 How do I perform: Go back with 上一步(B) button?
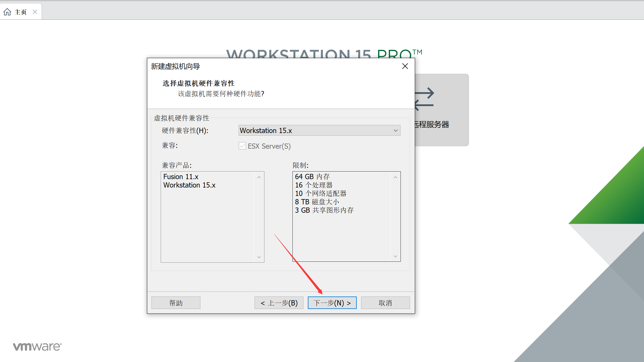coord(279,303)
